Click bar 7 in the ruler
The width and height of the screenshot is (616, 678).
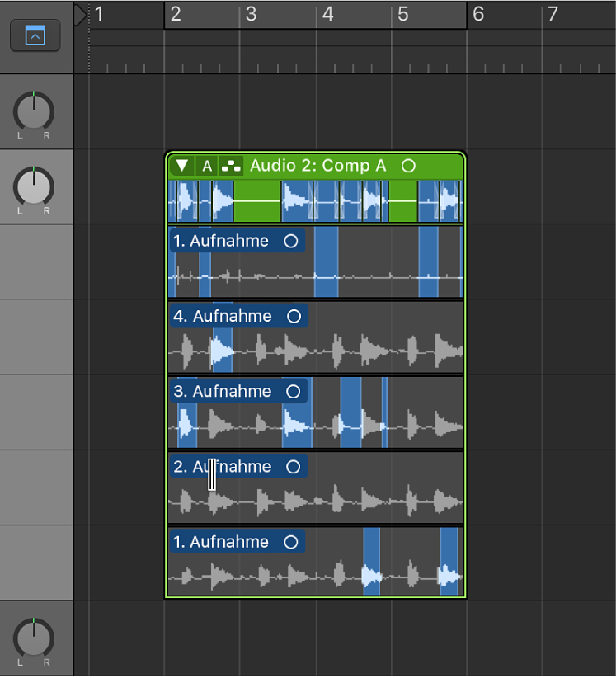[553, 14]
